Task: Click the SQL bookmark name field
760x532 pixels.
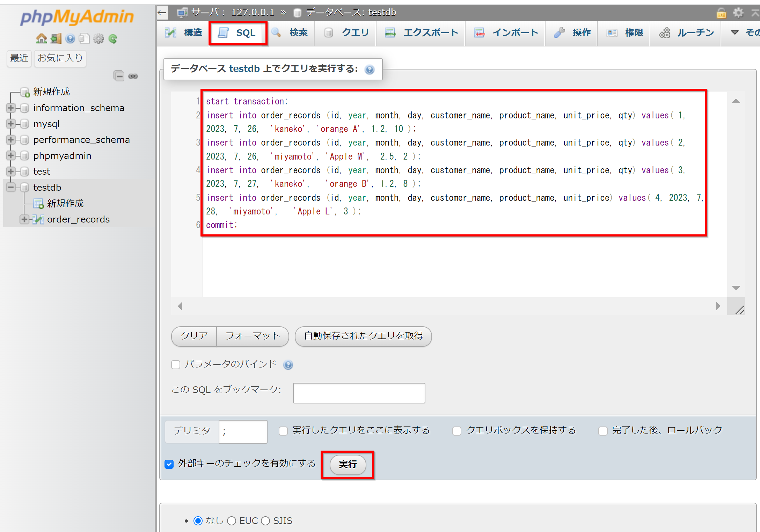Action: click(x=359, y=393)
